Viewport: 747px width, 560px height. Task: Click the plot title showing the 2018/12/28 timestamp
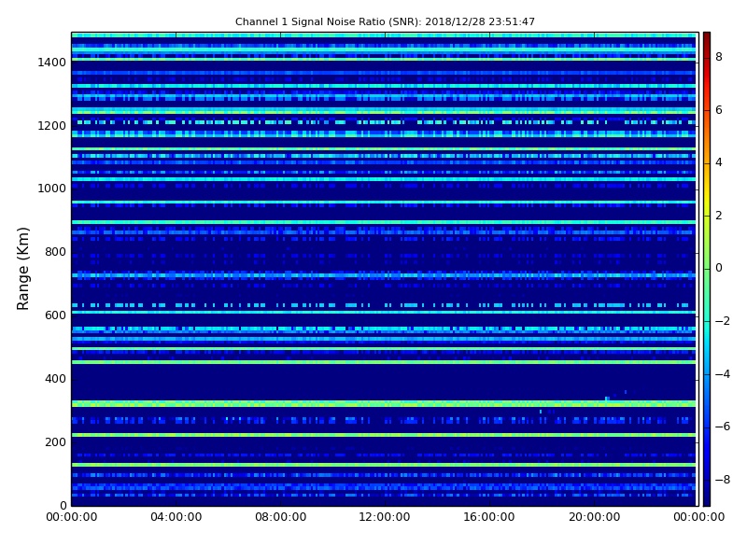(x=385, y=21)
